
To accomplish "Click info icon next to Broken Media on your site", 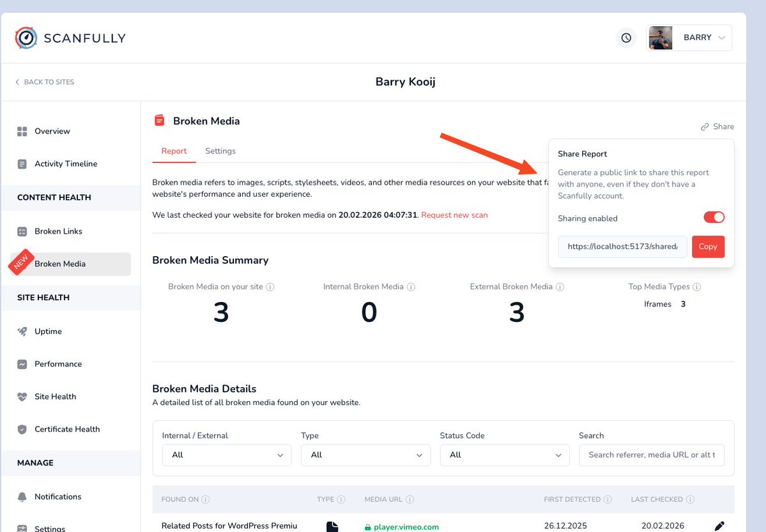I will click(270, 287).
